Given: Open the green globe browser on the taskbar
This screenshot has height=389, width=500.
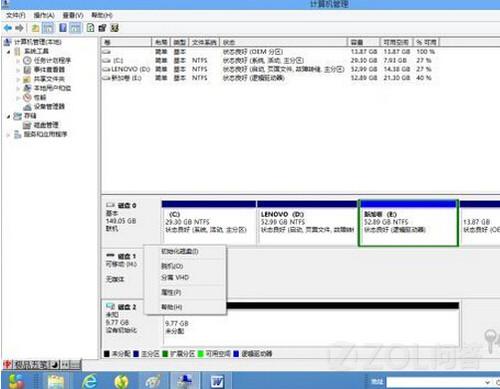Looking at the screenshot, I should coord(121,382).
